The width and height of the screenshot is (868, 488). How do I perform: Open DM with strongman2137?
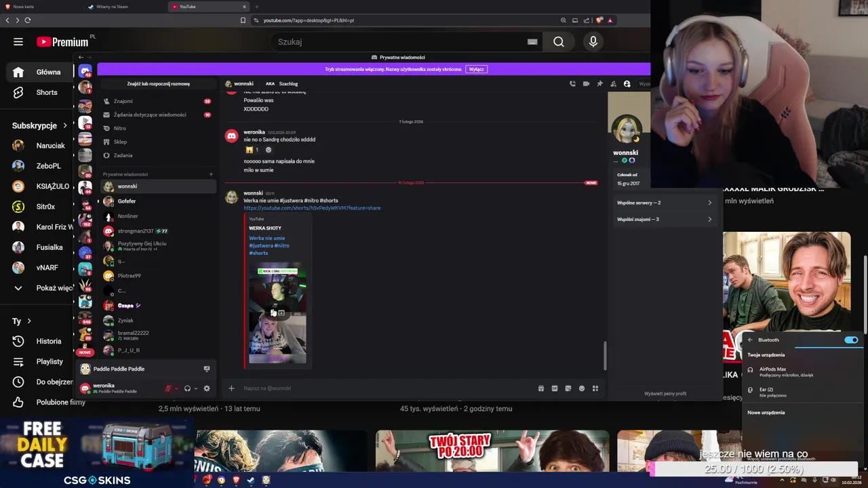(x=157, y=231)
